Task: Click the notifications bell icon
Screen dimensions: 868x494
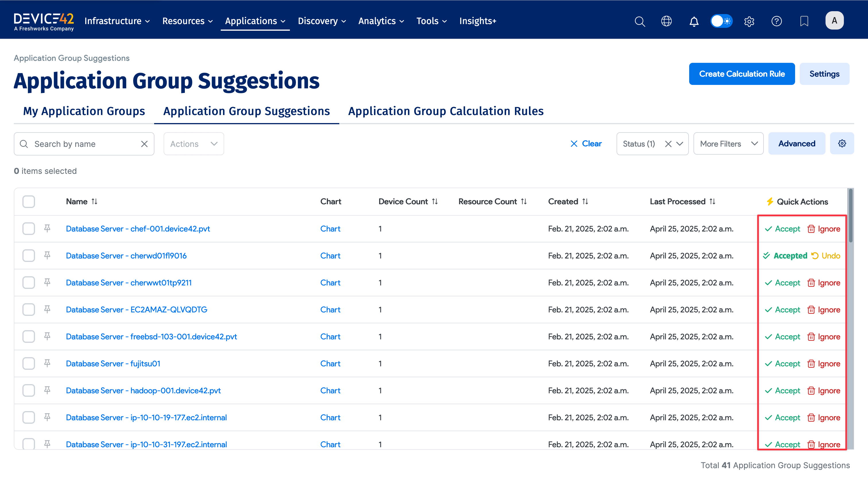Action: (694, 21)
